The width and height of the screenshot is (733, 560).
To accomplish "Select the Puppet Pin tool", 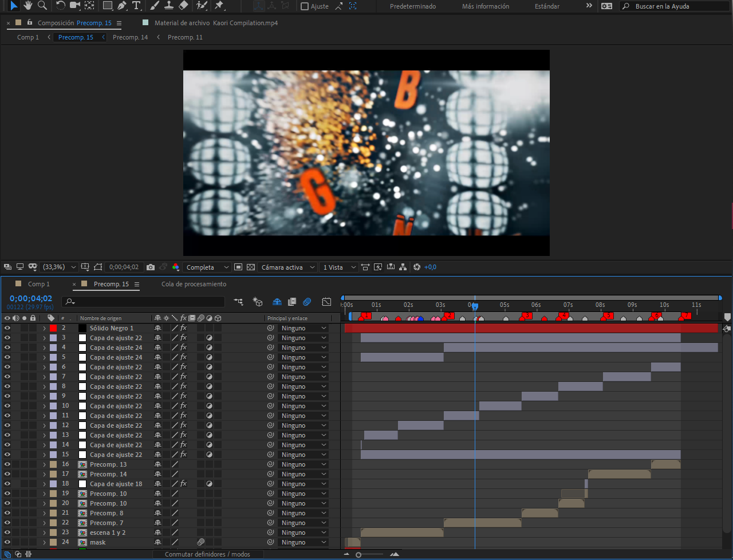I will pyautogui.click(x=219, y=6).
